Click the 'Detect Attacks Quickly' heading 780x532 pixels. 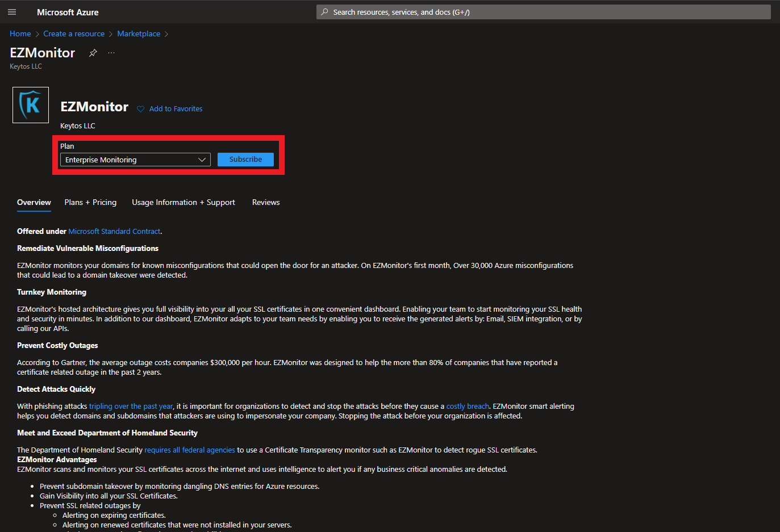click(56, 389)
